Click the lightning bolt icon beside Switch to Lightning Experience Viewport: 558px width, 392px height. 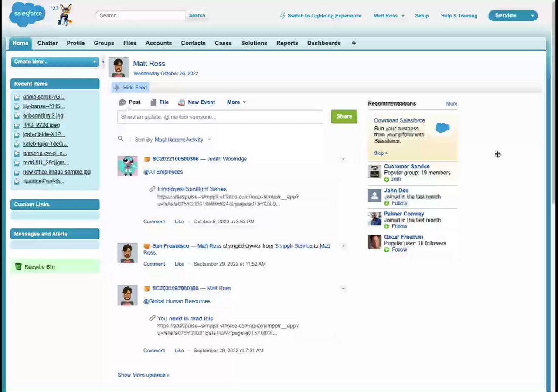pyautogui.click(x=283, y=16)
